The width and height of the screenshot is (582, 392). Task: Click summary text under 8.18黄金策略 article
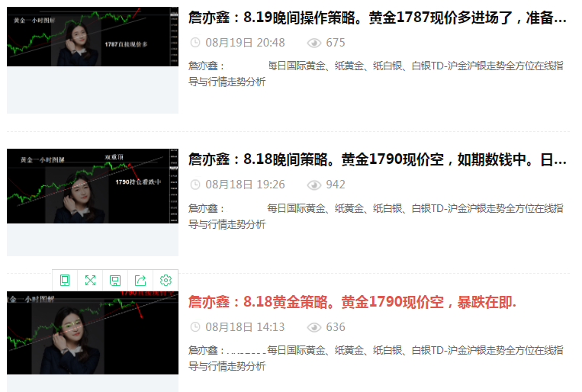click(x=375, y=358)
